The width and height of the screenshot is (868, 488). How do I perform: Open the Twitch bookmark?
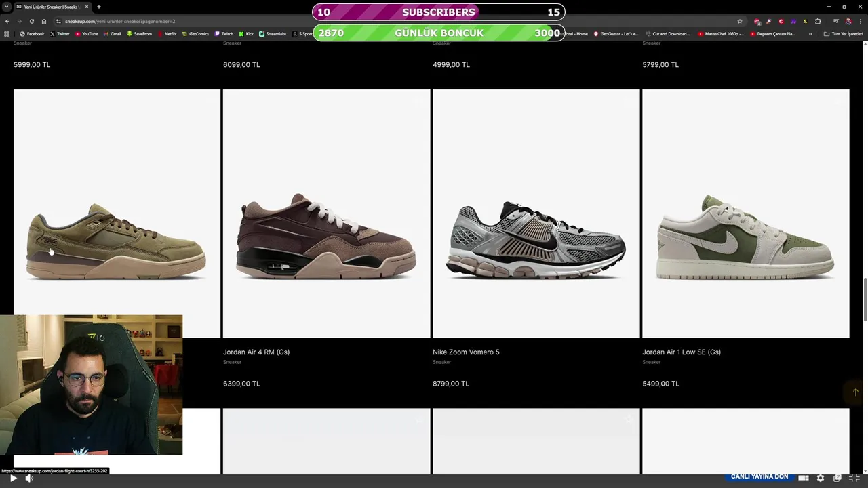[x=224, y=33]
